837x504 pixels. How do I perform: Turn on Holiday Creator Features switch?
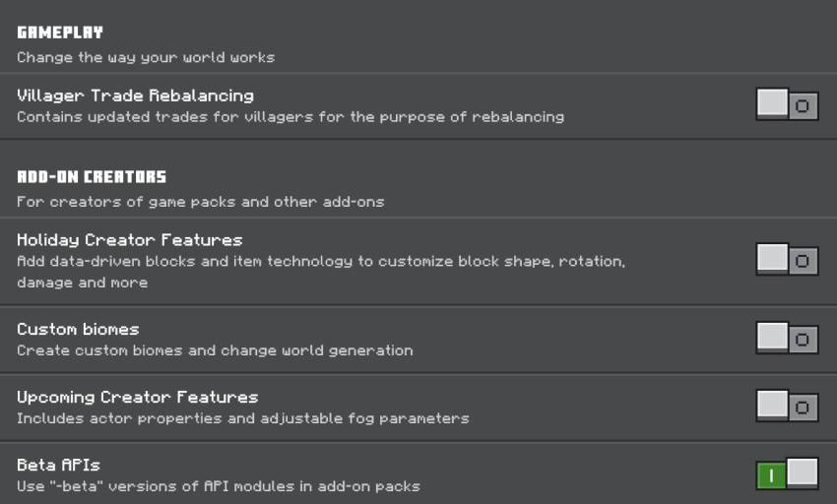click(787, 260)
